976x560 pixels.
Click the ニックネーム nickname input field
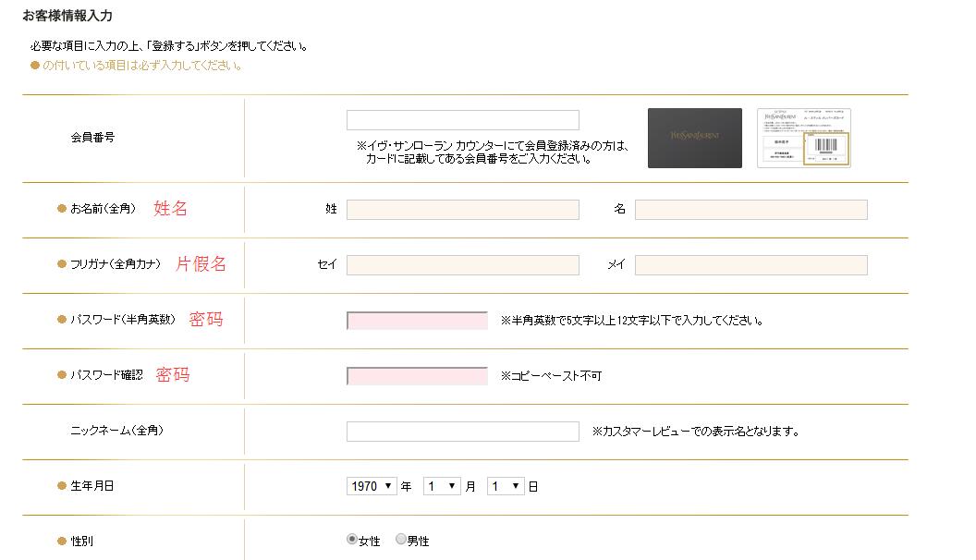[462, 432]
